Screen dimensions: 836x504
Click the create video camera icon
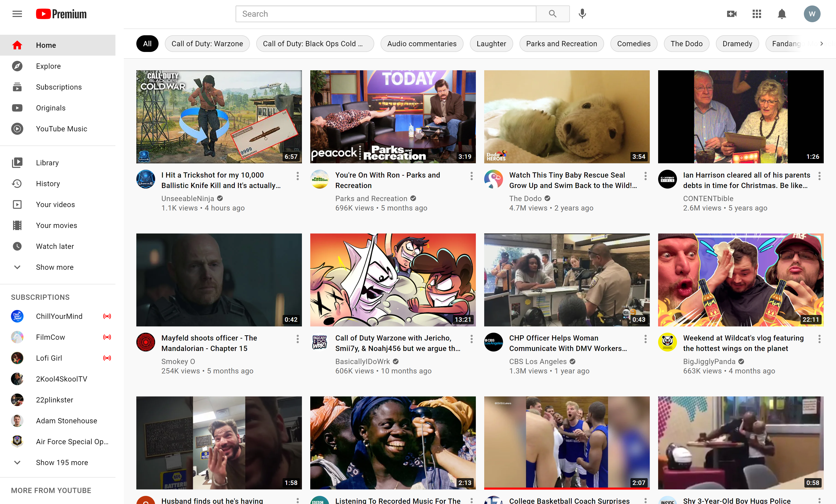(x=732, y=14)
